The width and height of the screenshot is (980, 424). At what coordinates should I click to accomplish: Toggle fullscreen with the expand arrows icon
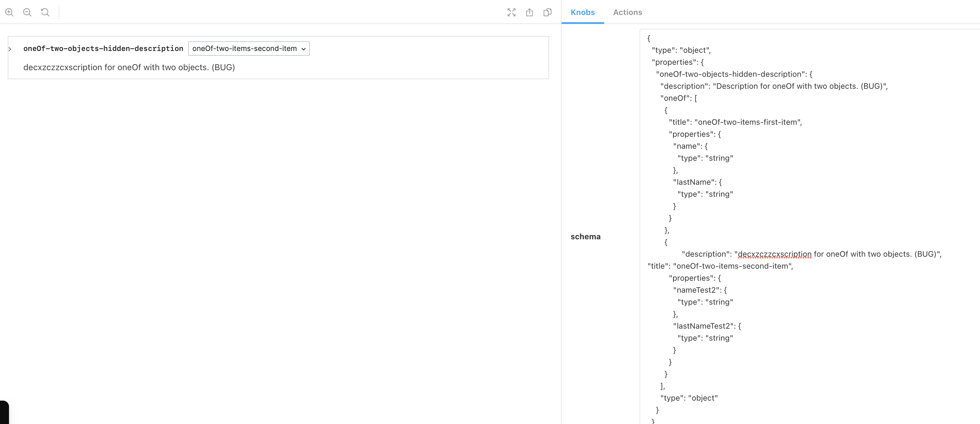(511, 12)
